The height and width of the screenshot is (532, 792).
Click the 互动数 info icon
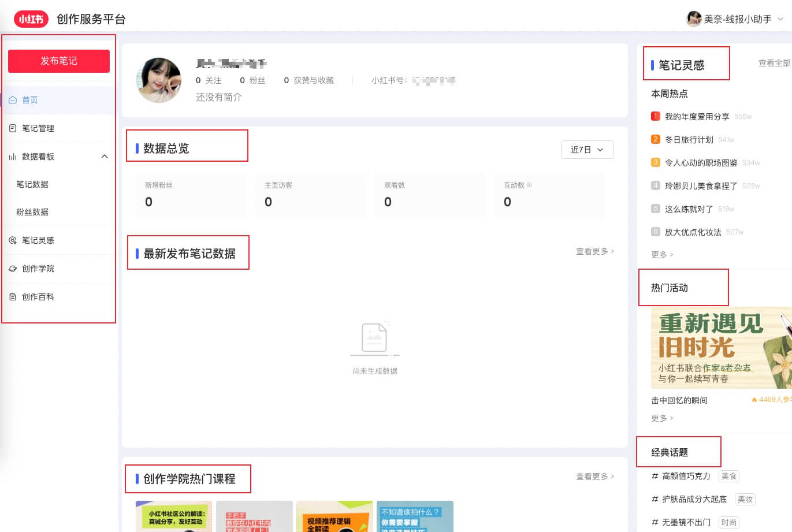(x=529, y=185)
